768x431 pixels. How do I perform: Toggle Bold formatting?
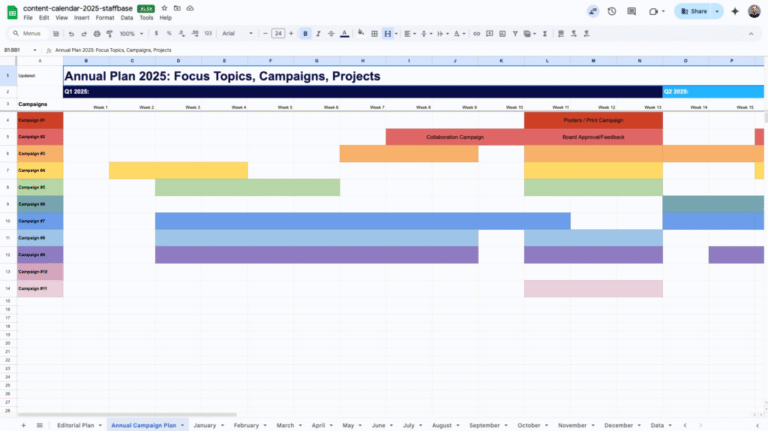click(x=305, y=33)
